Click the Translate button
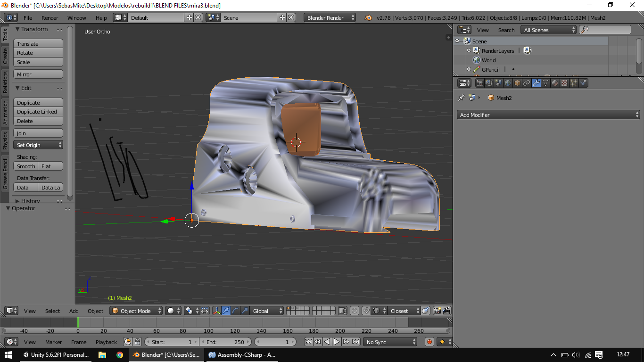 click(x=38, y=44)
